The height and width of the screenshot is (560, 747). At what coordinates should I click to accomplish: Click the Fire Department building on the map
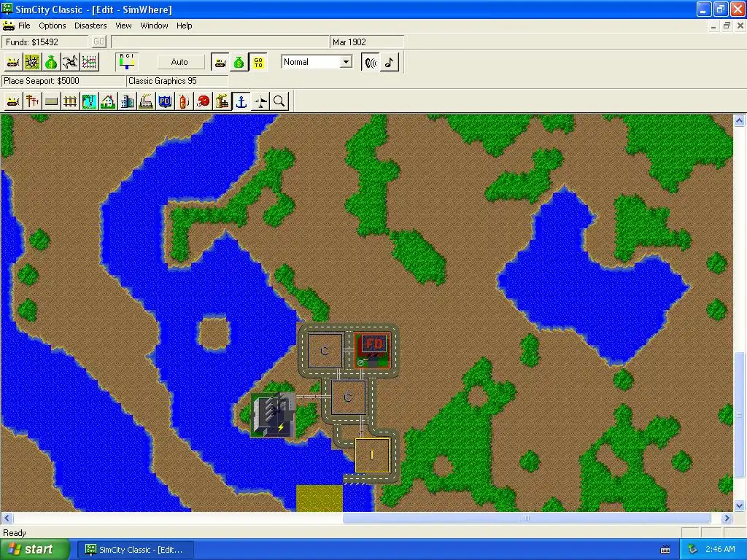pos(372,350)
